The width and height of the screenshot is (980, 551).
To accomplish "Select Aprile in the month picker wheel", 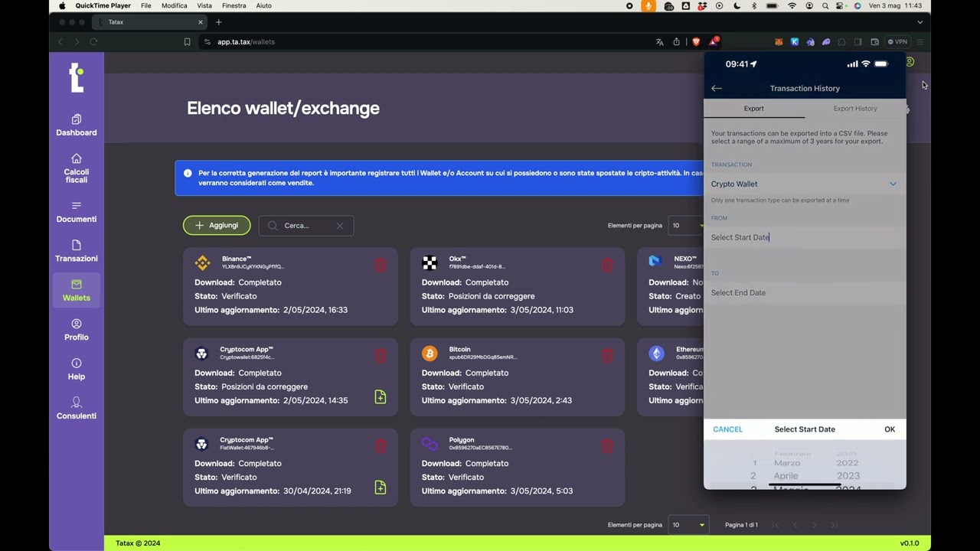I will pyautogui.click(x=786, y=476).
